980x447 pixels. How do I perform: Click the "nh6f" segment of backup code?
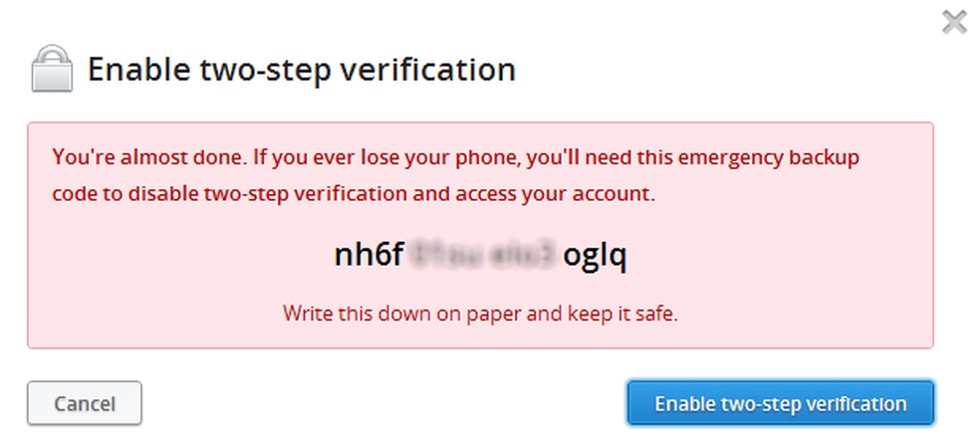pos(367,256)
